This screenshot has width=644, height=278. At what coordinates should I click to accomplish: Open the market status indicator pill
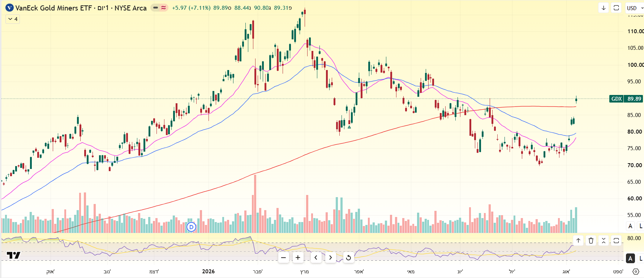pyautogui.click(x=159, y=8)
